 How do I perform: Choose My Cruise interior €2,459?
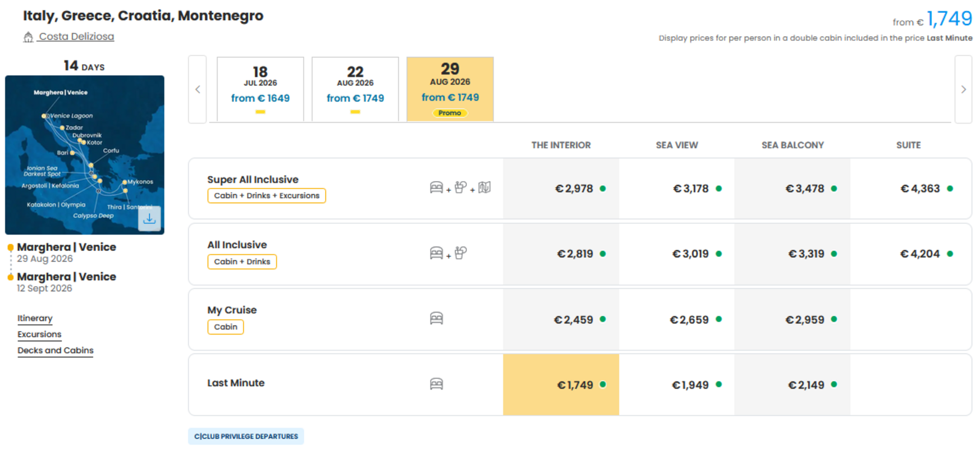point(561,319)
